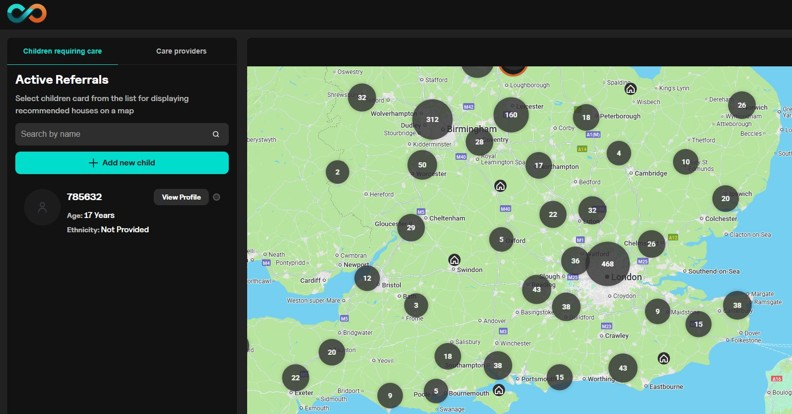Select the house marker near King's Lynn
The height and width of the screenshot is (414, 792).
(x=630, y=89)
